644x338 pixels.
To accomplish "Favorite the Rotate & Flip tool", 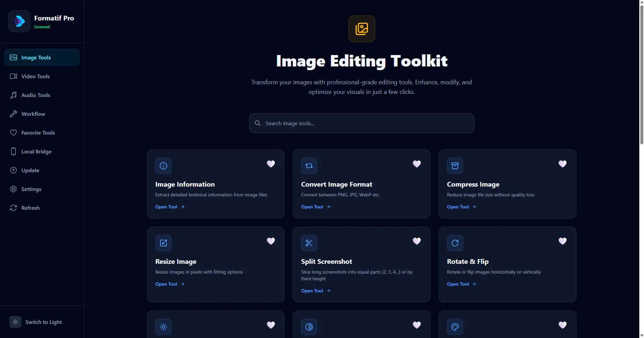I will click(562, 241).
